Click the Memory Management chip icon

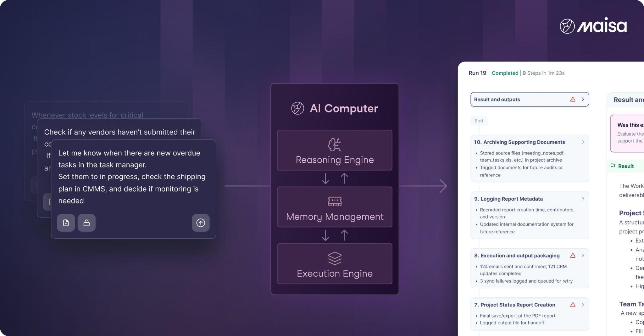[335, 202]
